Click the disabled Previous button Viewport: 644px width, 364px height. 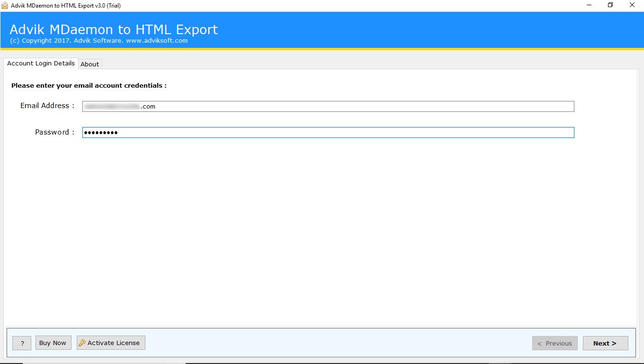click(555, 343)
